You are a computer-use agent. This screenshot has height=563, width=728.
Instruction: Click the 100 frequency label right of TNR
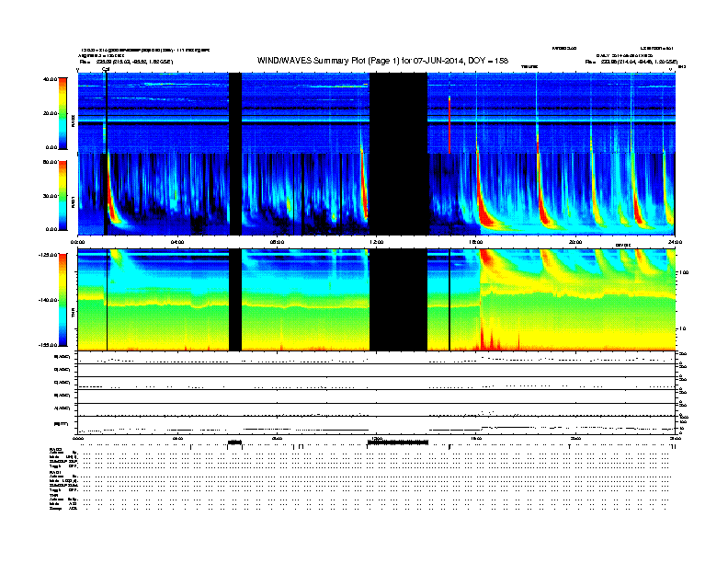pos(684,272)
